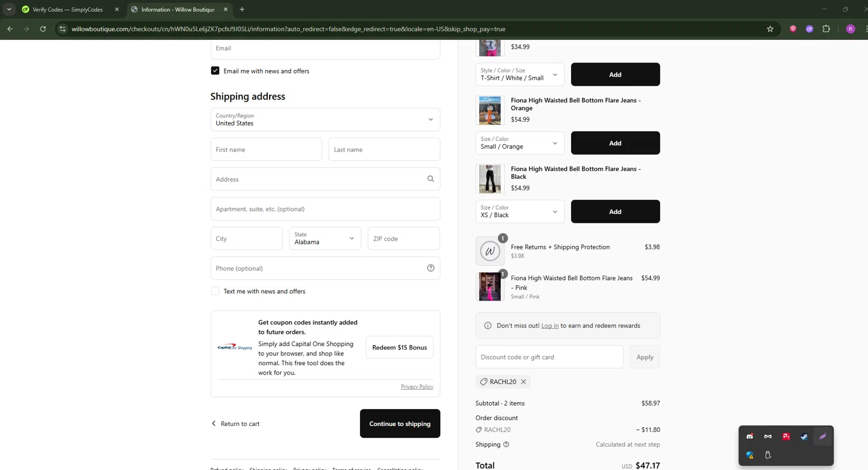868x470 pixels.
Task: Click Redeem $15 Bonus button
Action: [x=399, y=347]
